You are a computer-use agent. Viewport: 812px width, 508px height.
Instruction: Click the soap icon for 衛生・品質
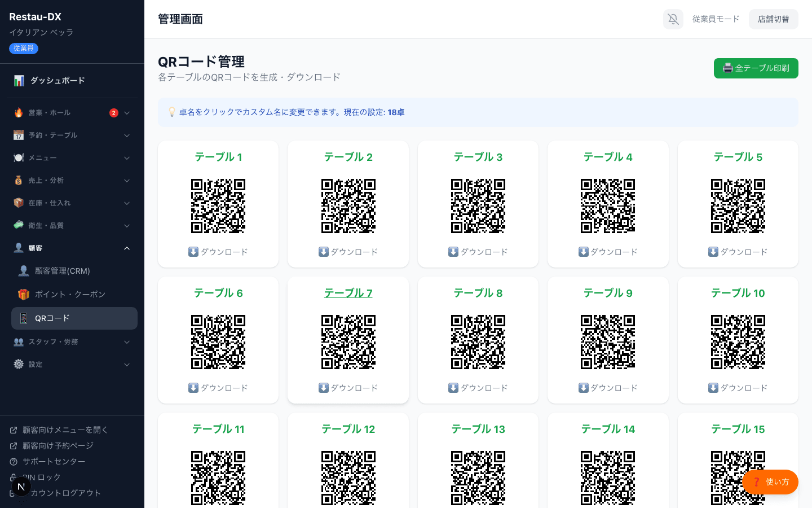point(19,225)
